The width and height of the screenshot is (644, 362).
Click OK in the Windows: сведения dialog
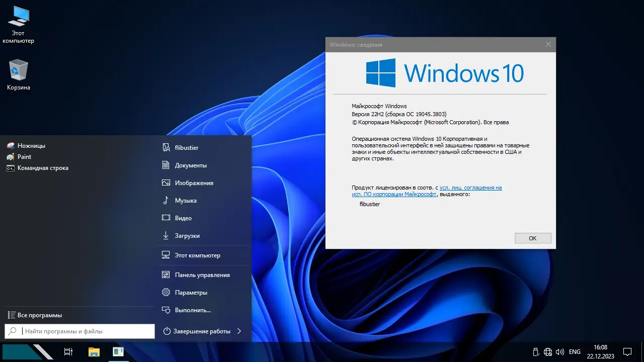tap(533, 238)
